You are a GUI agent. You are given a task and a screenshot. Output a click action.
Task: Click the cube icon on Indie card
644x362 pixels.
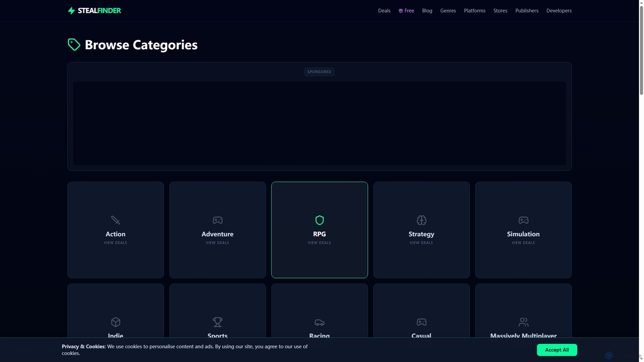click(116, 322)
